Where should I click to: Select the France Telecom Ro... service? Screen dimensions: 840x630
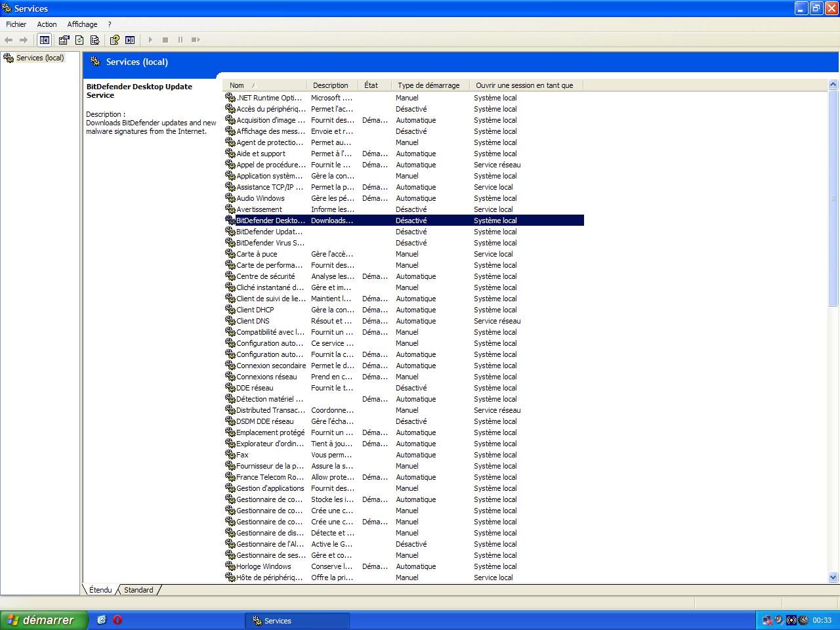404,477
